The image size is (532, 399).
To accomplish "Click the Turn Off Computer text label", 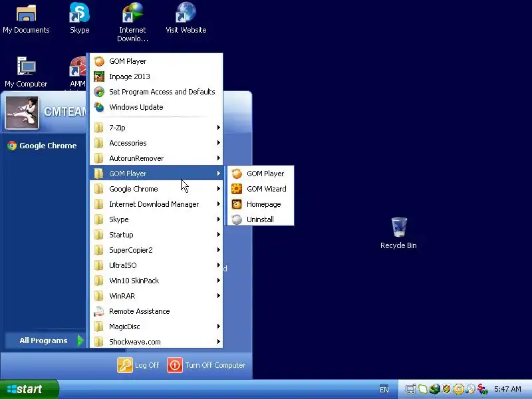I will pyautogui.click(x=215, y=365).
